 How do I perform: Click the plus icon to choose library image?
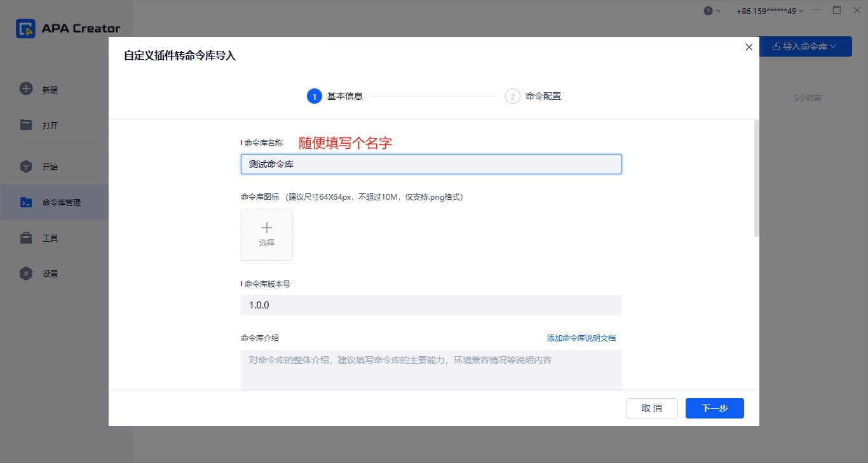coord(267,227)
